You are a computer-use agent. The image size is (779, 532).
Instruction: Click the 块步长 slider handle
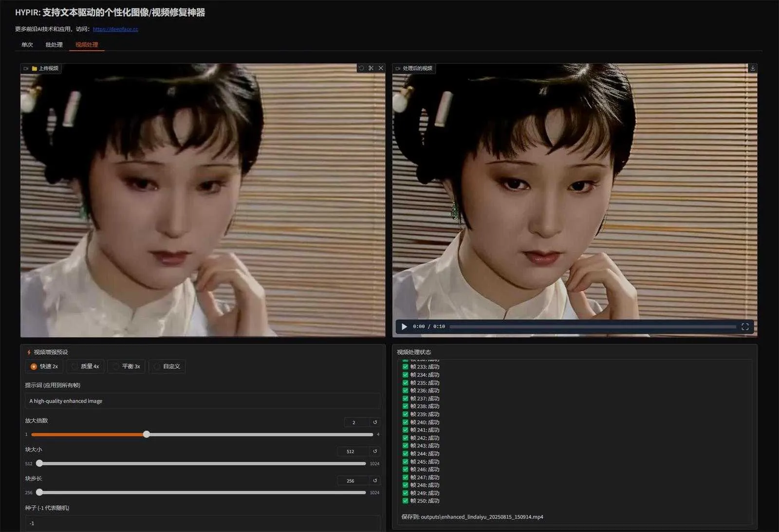point(39,493)
